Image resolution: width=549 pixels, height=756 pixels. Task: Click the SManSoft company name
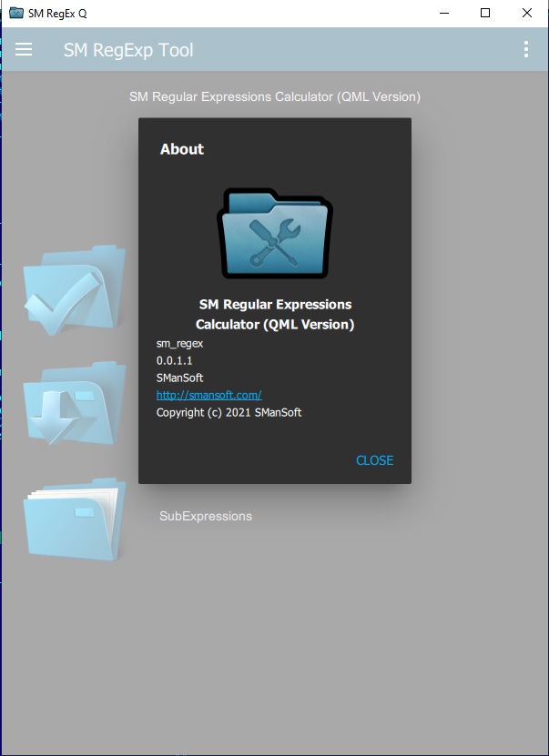click(x=179, y=378)
